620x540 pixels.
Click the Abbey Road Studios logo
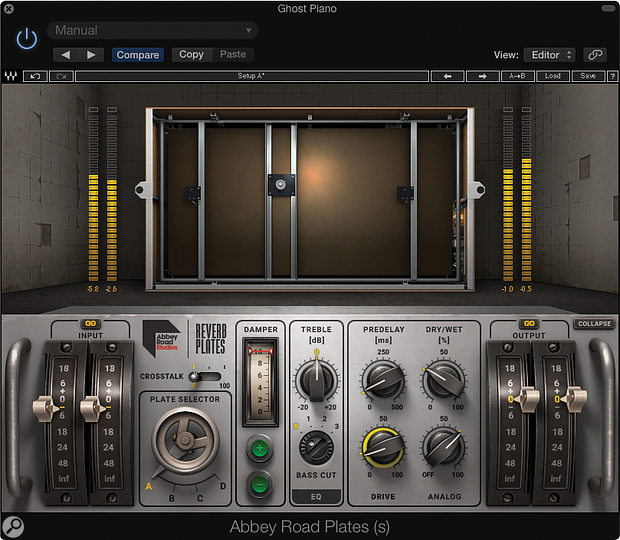pyautogui.click(x=162, y=338)
